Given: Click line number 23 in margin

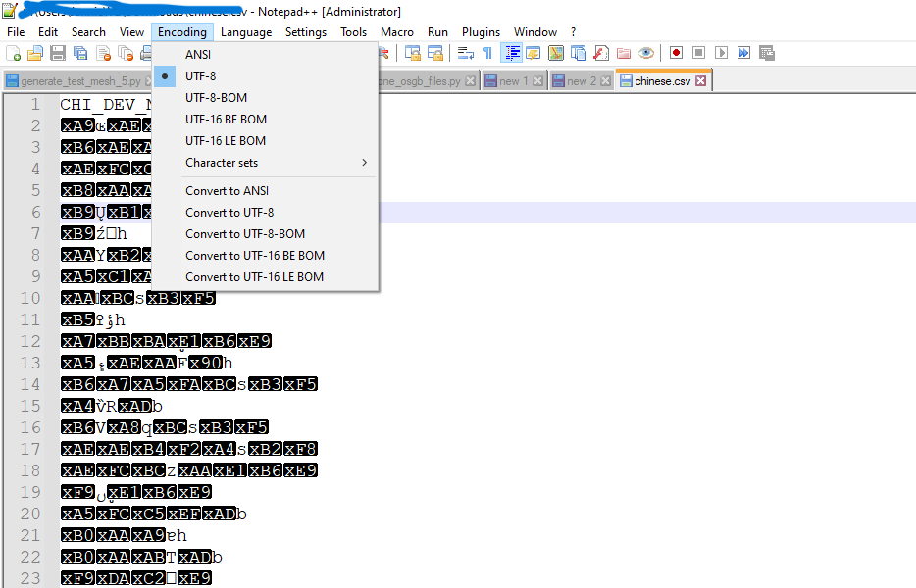Looking at the screenshot, I should coord(30,578).
